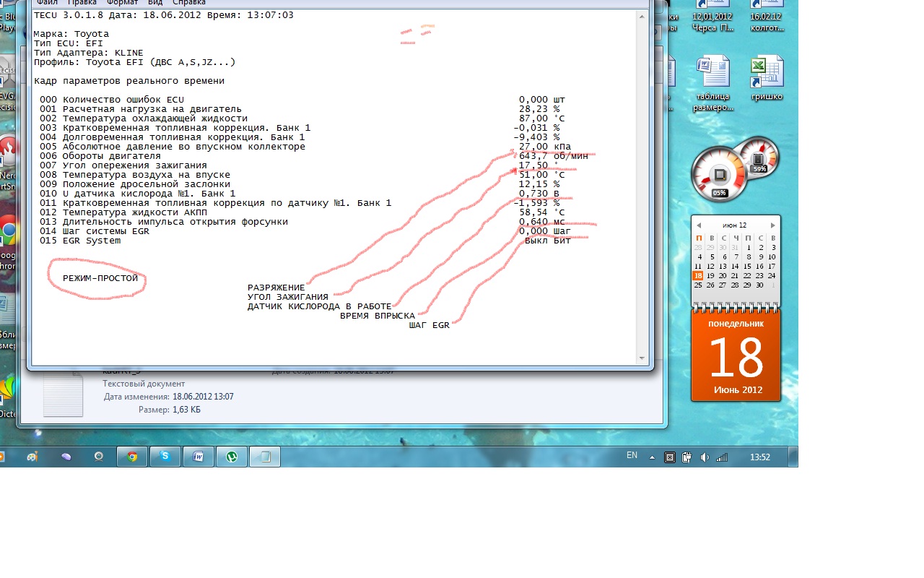Show hidden tray icons arrow
Screen dimensions: 924x578
tap(653, 457)
